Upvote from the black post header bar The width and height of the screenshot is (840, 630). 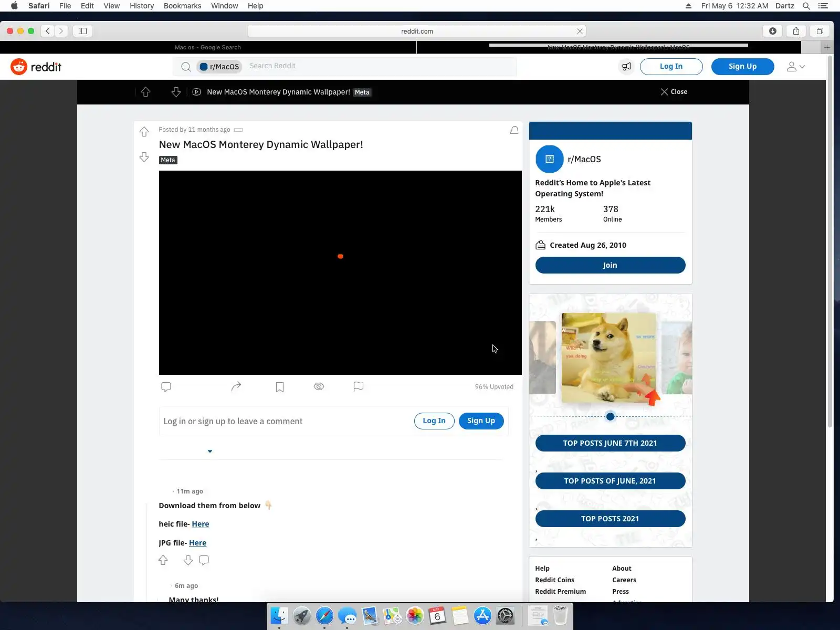click(146, 92)
